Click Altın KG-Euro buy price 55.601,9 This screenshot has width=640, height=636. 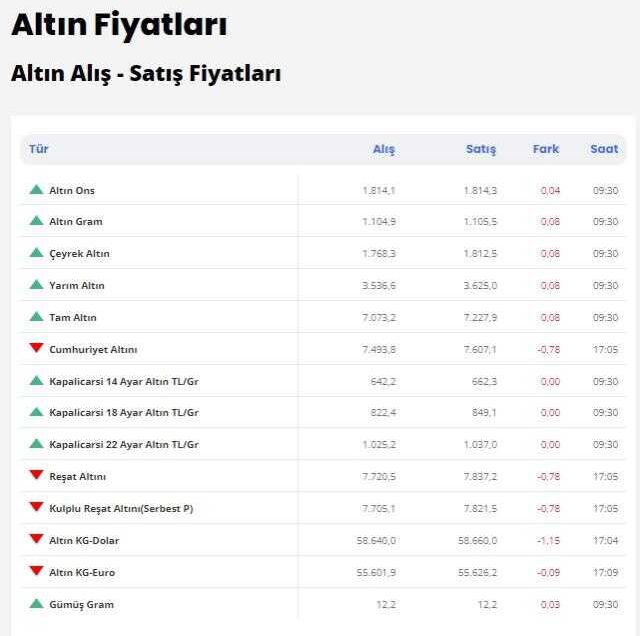376,572
